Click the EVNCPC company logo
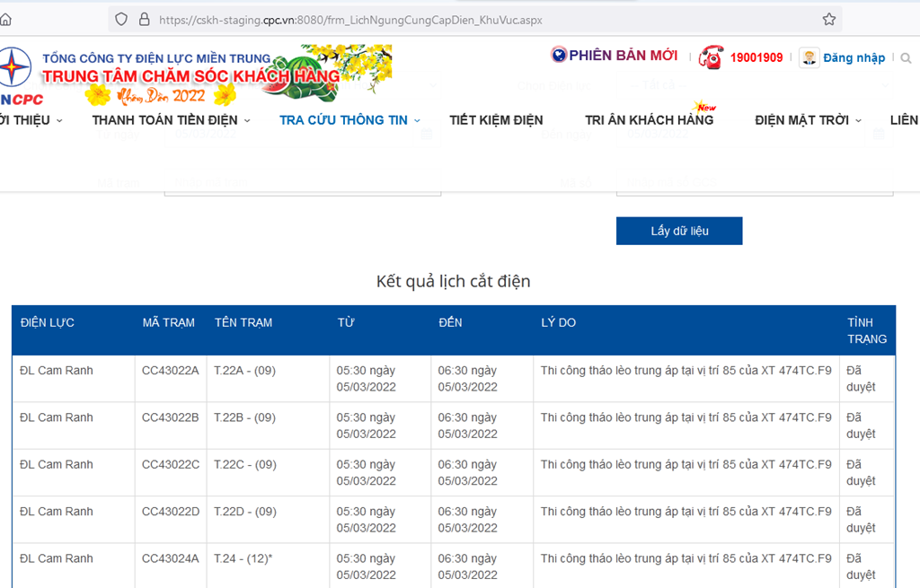This screenshot has height=588, width=920. 18,76
